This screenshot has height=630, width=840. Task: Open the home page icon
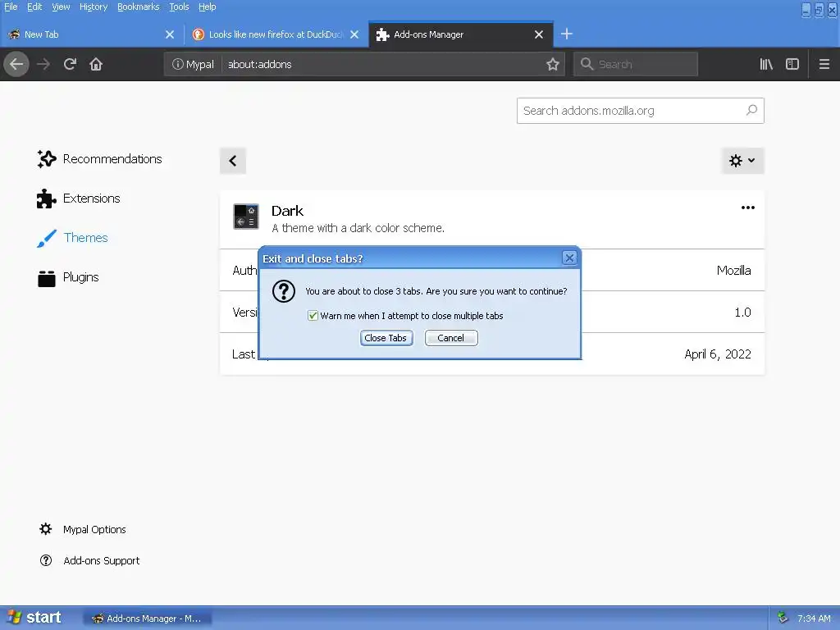(96, 64)
